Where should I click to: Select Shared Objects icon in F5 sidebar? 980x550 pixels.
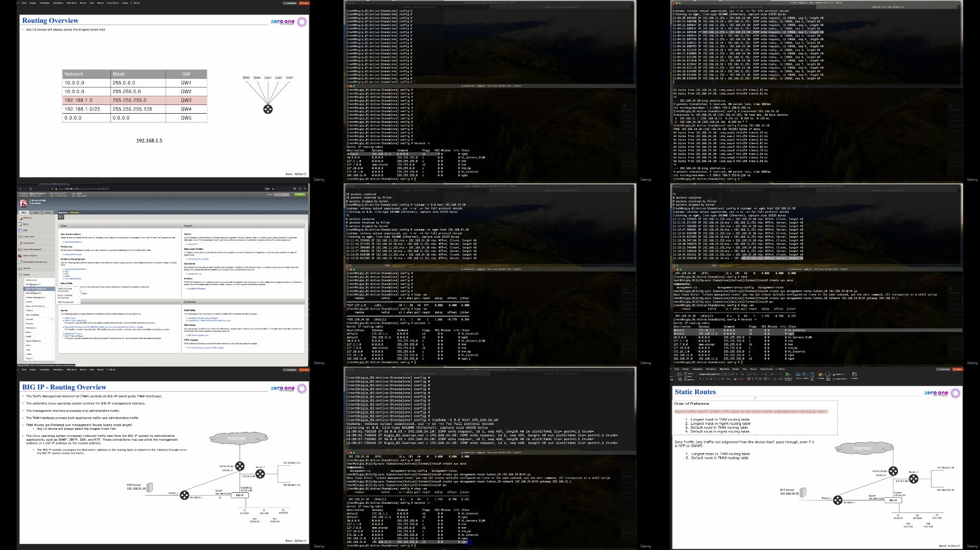pos(20,256)
